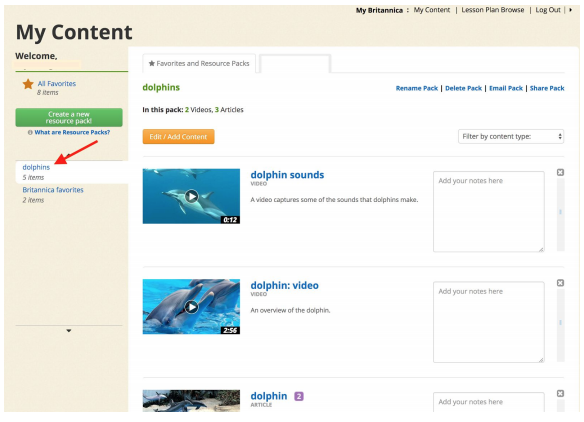584x422 pixels.
Task: Click the drag handle bar beside dolphin sounds
Action: [561, 215]
